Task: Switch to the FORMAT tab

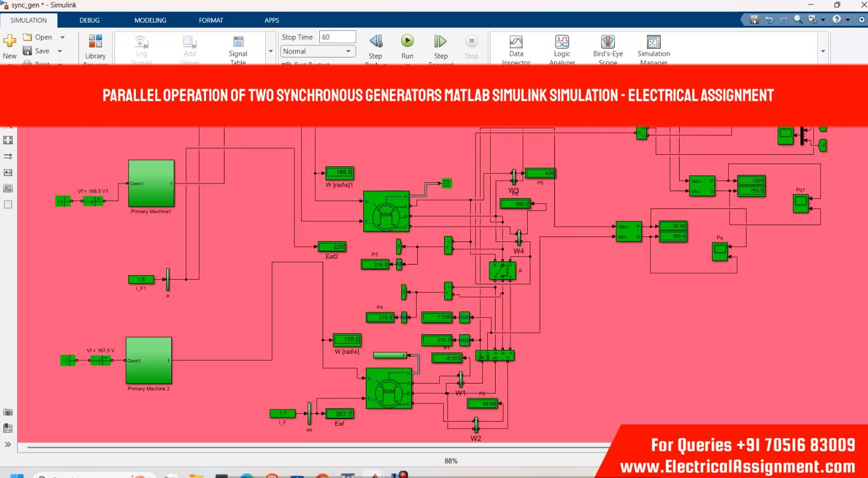Action: pos(211,20)
